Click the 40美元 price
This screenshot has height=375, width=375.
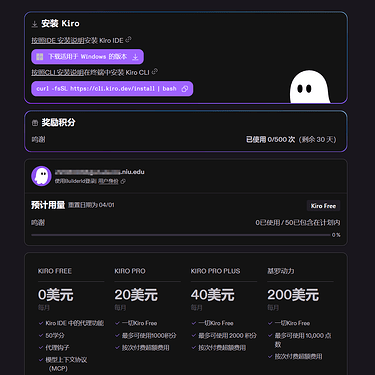[x=212, y=295]
